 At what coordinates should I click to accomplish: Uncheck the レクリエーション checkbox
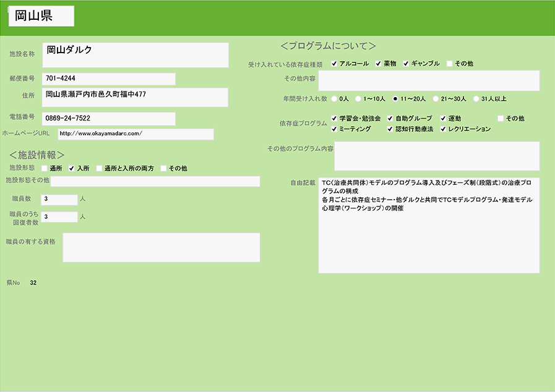tap(443, 129)
